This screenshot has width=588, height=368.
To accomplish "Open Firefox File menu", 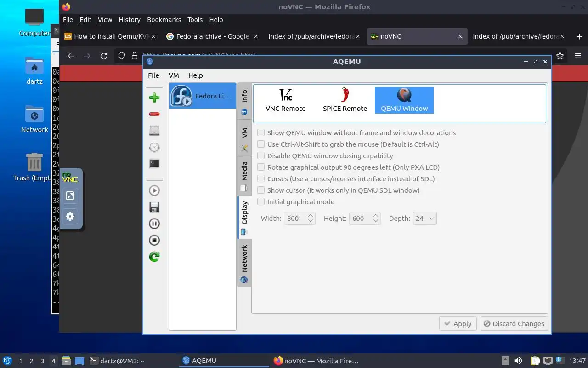I will click(x=68, y=20).
